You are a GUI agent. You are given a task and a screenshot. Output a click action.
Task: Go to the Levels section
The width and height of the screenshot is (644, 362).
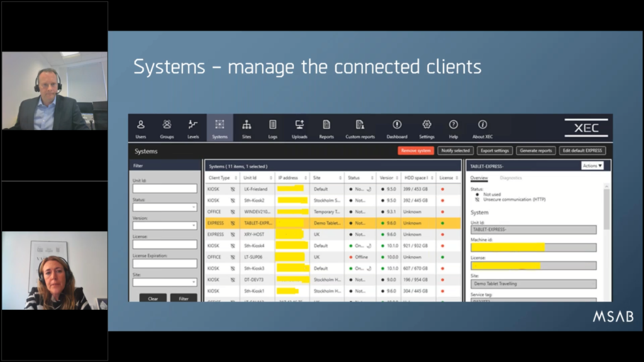pyautogui.click(x=193, y=129)
